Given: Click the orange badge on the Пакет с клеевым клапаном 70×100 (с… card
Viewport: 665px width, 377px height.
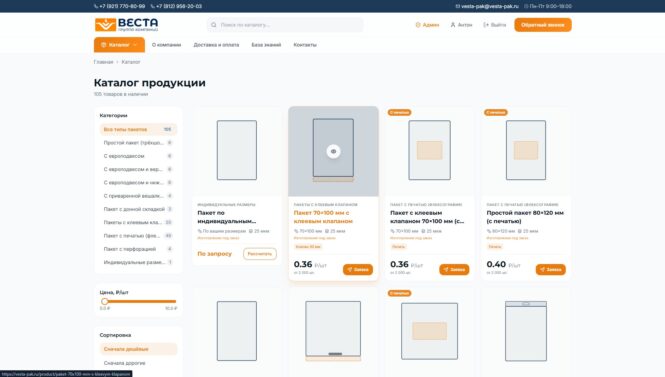Looking at the screenshot, I should pyautogui.click(x=400, y=112).
